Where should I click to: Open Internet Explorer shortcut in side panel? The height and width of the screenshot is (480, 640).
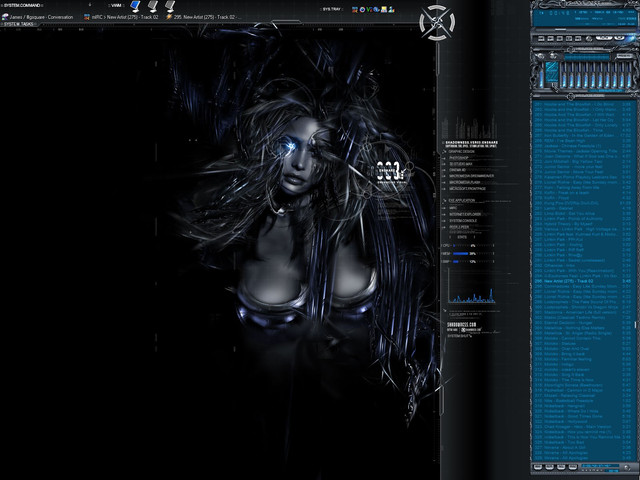pos(464,214)
